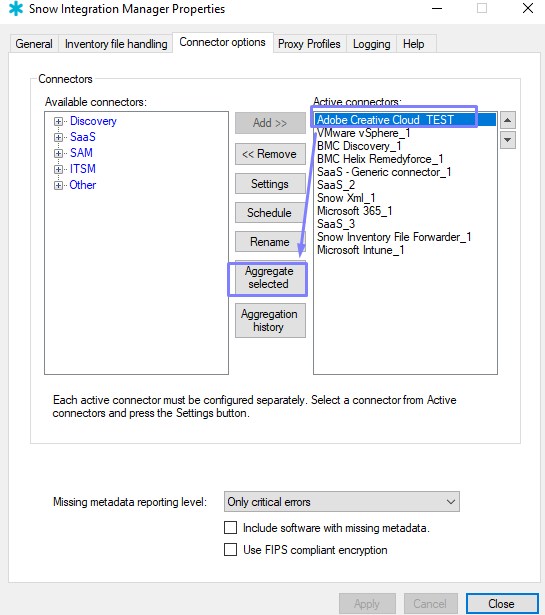Screen dimensions: 545x615
Task: Close window with title bar X
Action: pos(528,8)
